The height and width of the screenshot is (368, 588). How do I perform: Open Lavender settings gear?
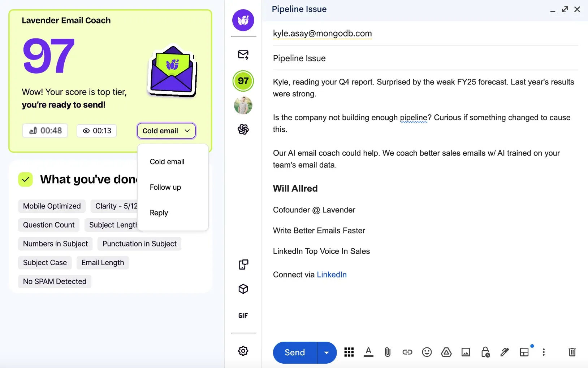[x=243, y=351]
